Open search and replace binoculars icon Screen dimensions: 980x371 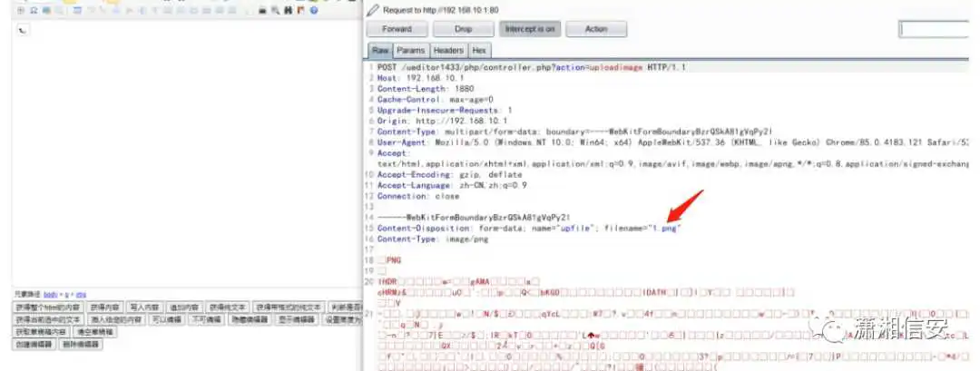tap(288, 11)
